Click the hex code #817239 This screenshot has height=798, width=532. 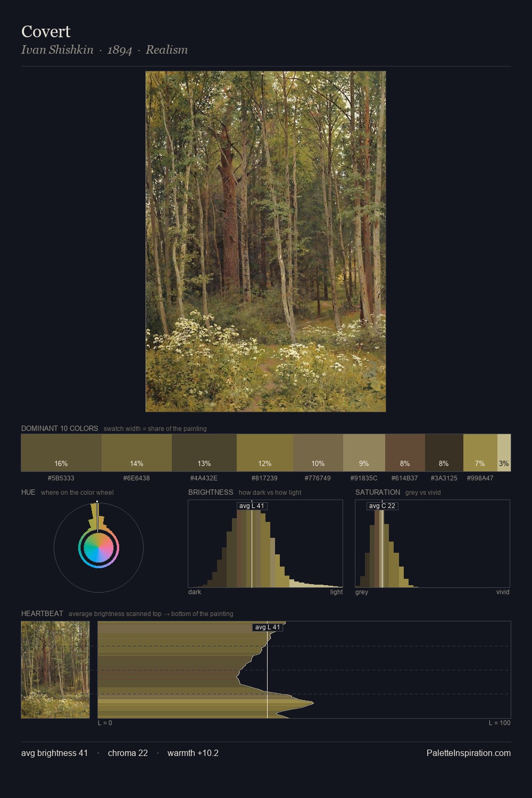tap(264, 478)
